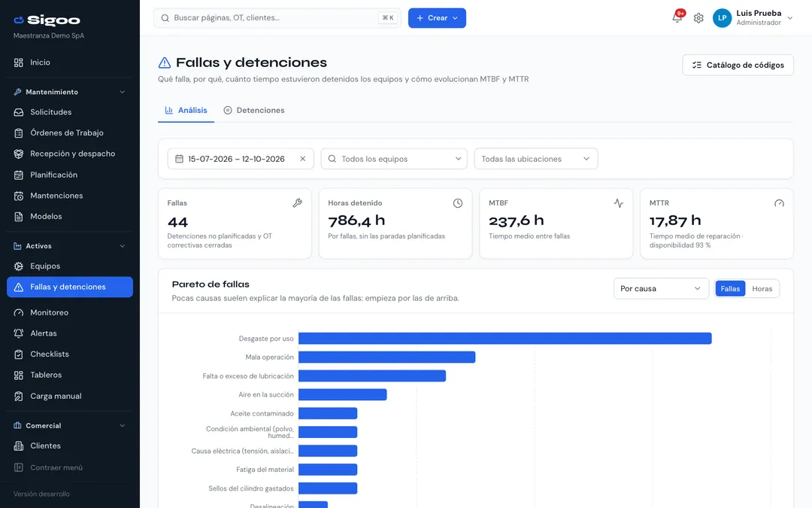
Task: Open Catálogo de códigos
Action: [x=738, y=65]
